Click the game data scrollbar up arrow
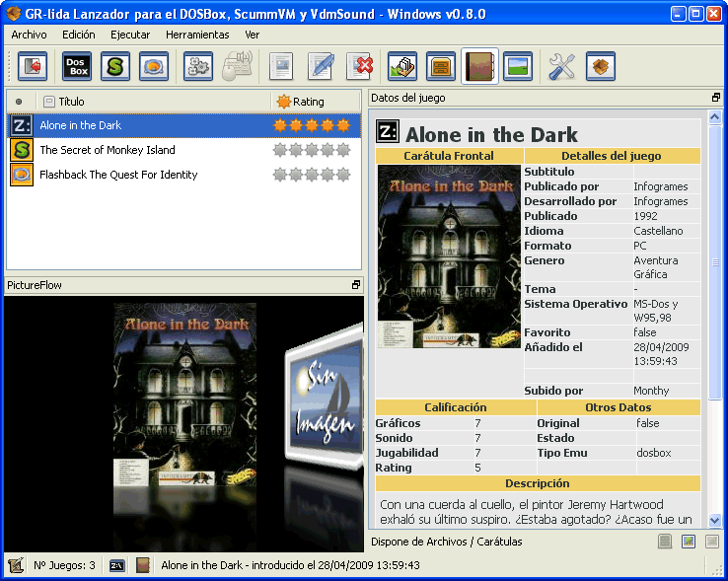 pyautogui.click(x=715, y=117)
